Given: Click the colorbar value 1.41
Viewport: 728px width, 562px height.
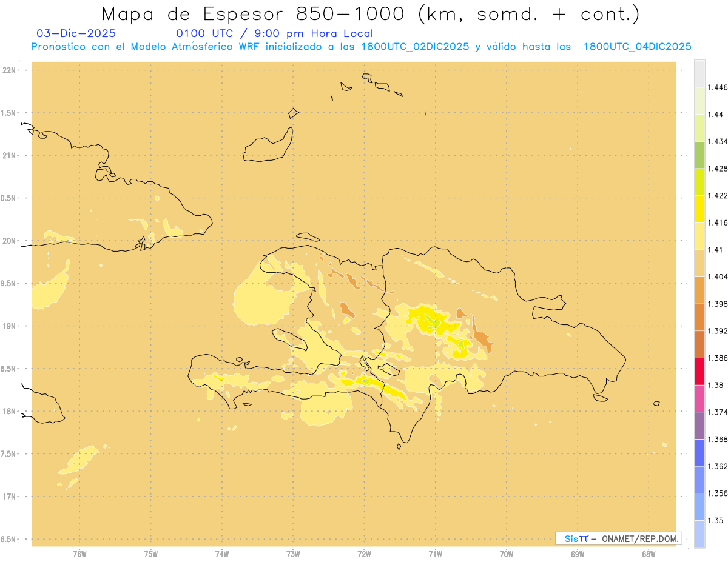Looking at the screenshot, I should click(715, 250).
